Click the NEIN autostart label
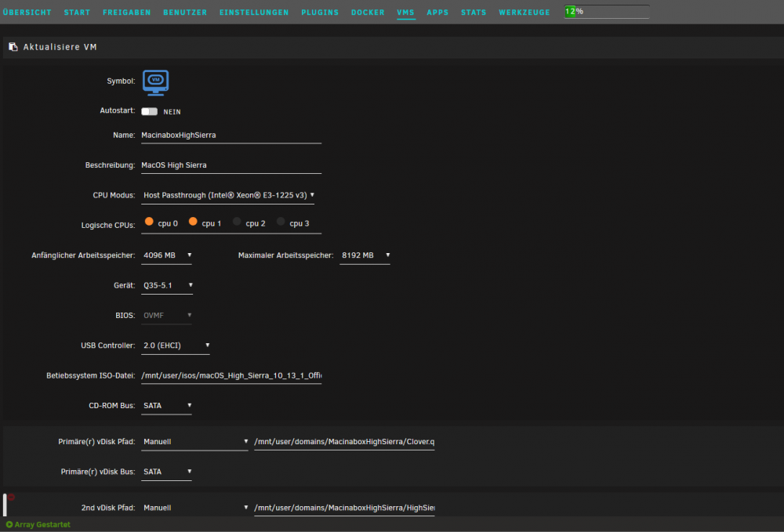The height and width of the screenshot is (532, 784). click(172, 112)
